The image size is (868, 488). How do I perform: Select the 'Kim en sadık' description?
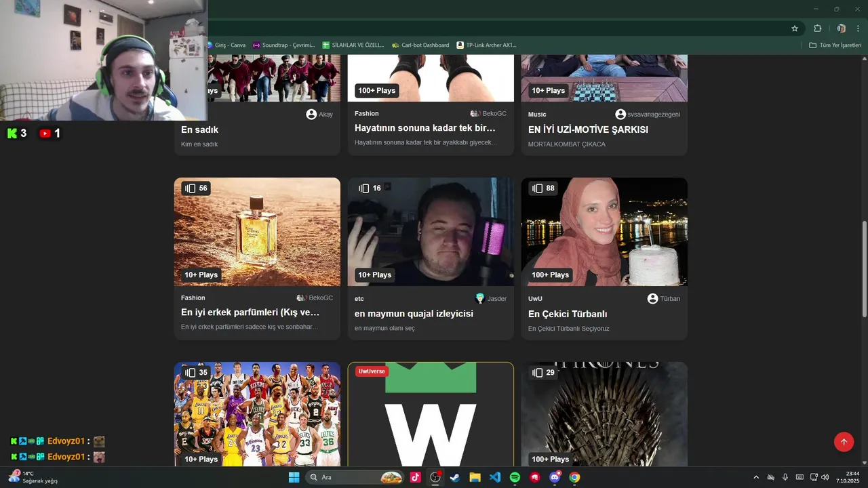point(199,144)
